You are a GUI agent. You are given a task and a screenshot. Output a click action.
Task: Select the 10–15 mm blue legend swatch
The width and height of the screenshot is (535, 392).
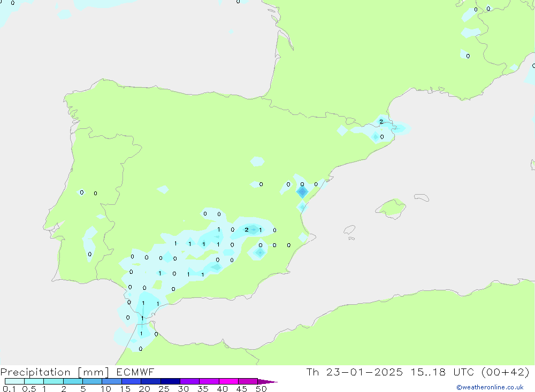coord(112,381)
